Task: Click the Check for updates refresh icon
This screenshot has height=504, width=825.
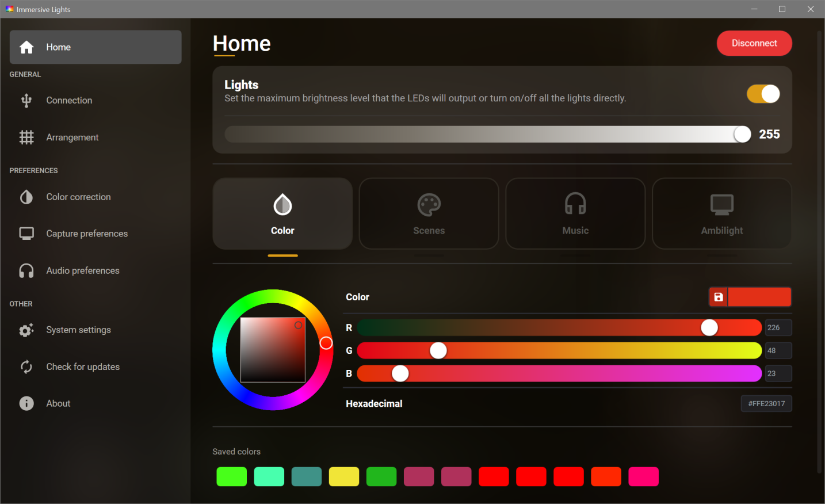Action: [x=26, y=367]
